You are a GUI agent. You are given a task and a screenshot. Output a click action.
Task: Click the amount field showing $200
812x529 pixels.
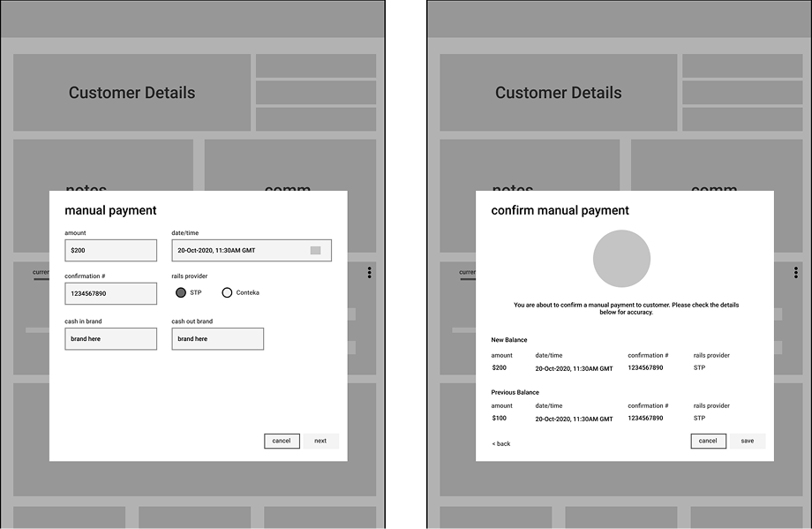pyautogui.click(x=110, y=251)
